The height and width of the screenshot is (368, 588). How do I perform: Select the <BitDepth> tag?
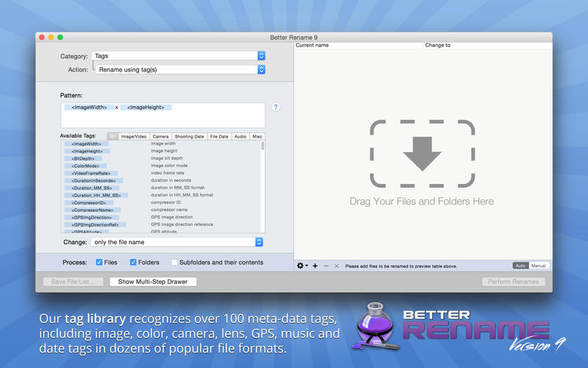(83, 158)
